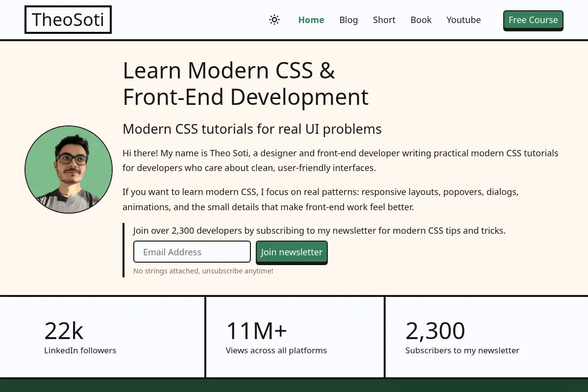Click 'LinkedIn followers' label
The height and width of the screenshot is (392, 588).
click(80, 350)
